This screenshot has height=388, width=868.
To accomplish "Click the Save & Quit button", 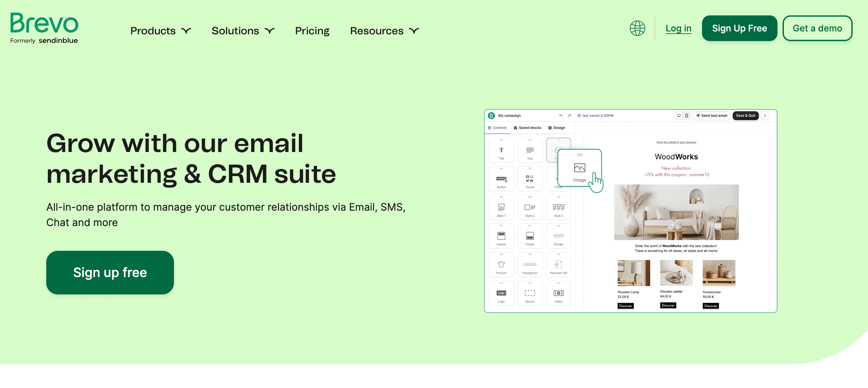I will click(745, 115).
